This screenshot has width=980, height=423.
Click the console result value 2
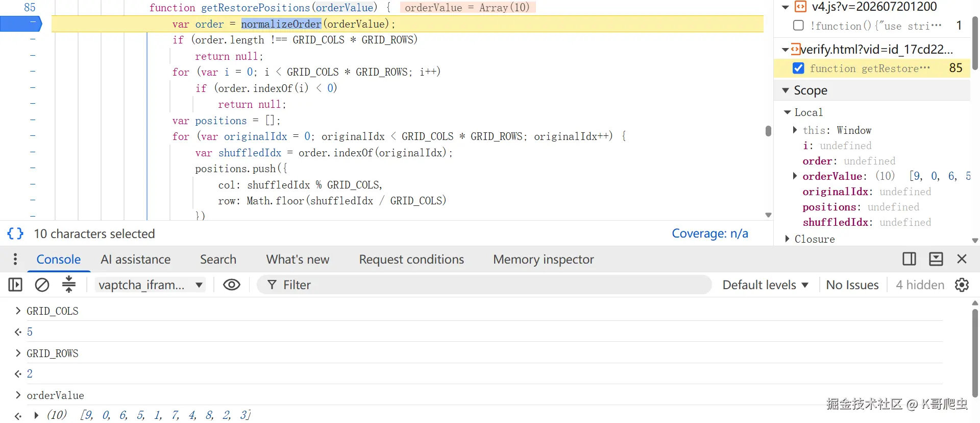pos(30,374)
